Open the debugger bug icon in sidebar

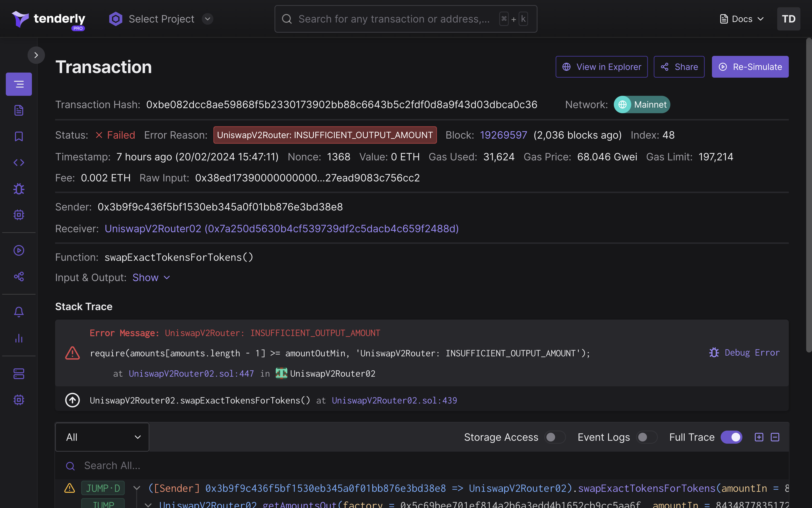coord(19,189)
